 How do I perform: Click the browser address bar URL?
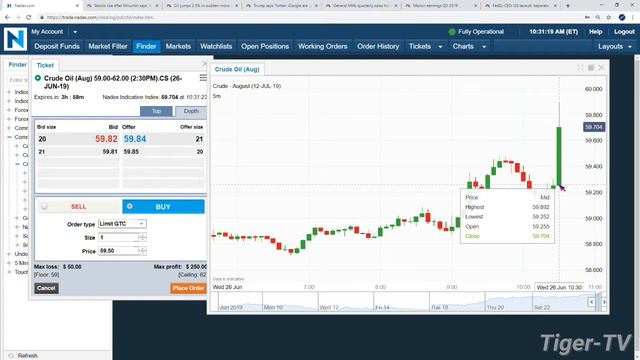pyautogui.click(x=100, y=18)
